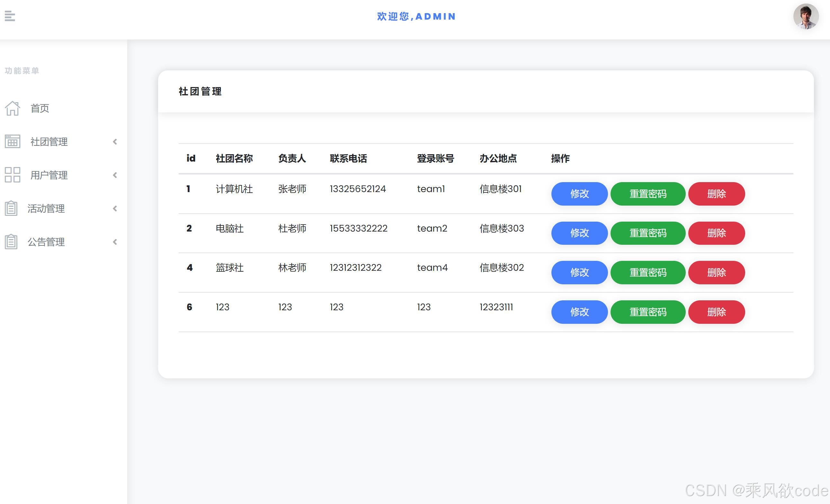The image size is (830, 504).
Task: Click the 活动管理 clipboard icon
Action: (11, 208)
